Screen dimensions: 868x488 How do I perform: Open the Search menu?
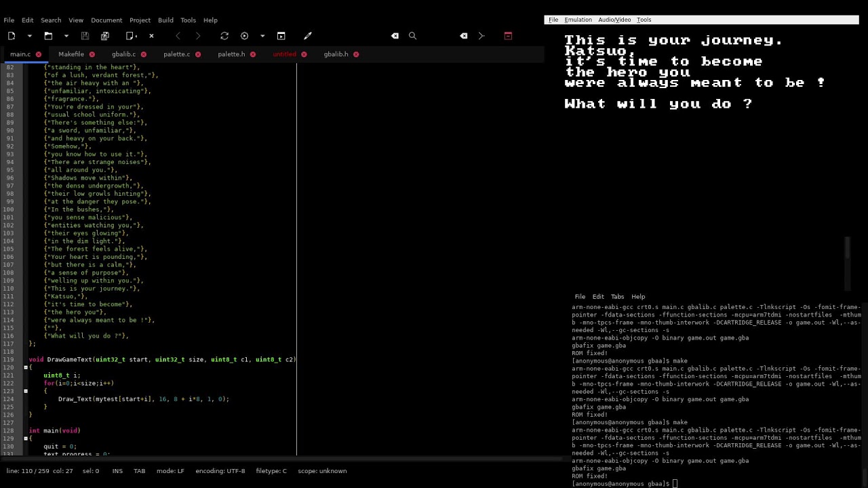(x=51, y=20)
